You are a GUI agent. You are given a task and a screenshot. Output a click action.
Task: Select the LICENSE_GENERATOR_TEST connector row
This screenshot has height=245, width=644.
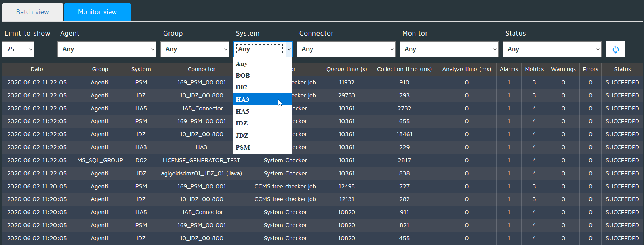point(201,160)
